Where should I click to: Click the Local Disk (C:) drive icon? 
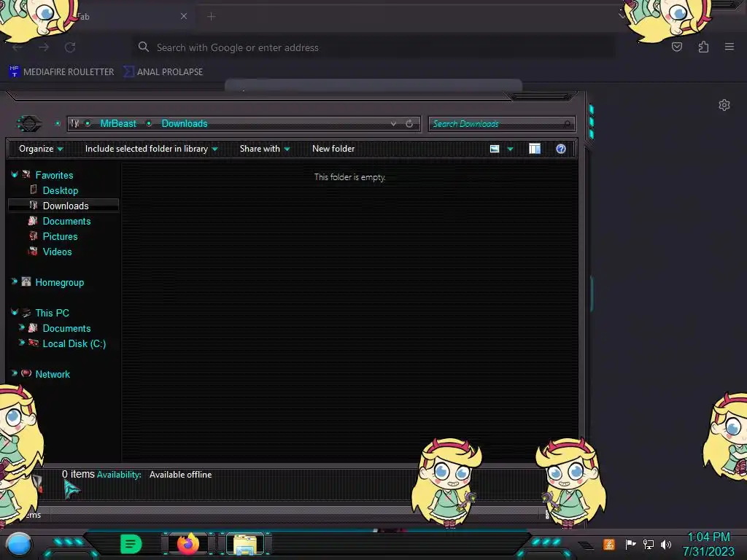(x=34, y=343)
